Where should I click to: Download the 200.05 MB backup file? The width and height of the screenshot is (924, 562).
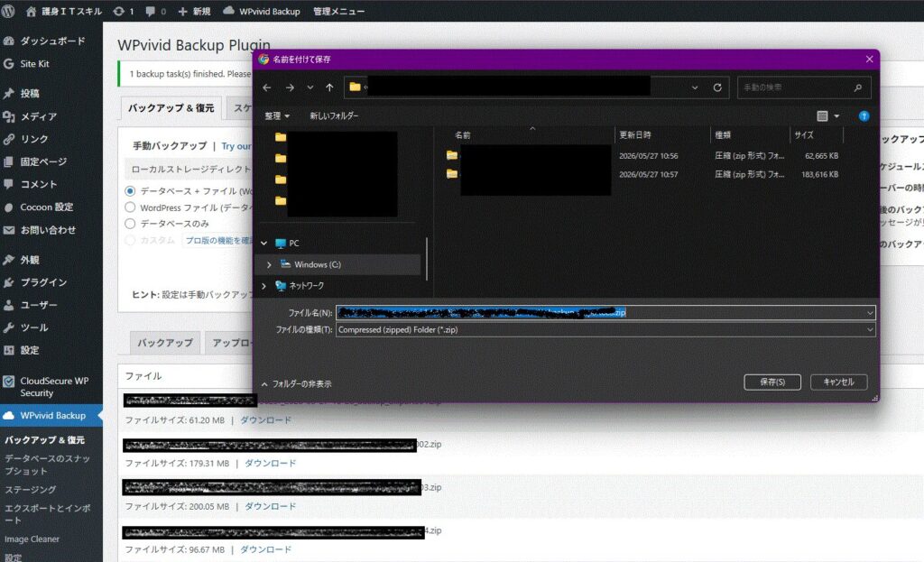coord(270,506)
